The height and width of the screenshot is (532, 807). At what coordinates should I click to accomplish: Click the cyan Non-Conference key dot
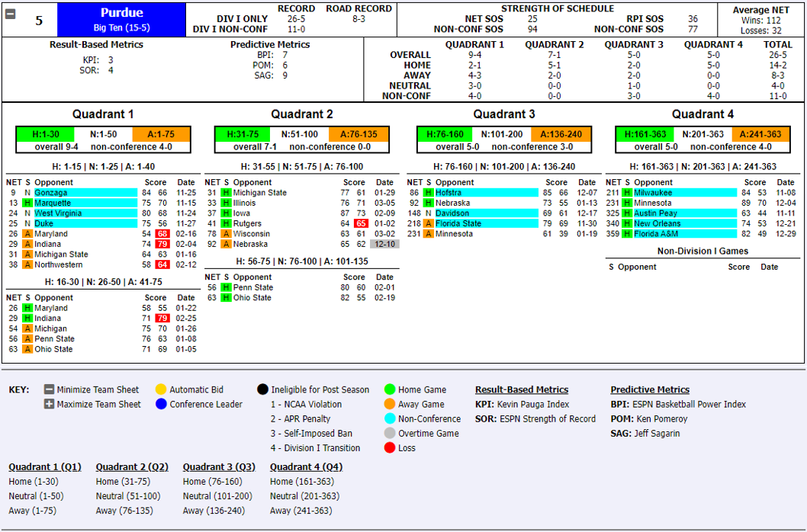click(390, 418)
